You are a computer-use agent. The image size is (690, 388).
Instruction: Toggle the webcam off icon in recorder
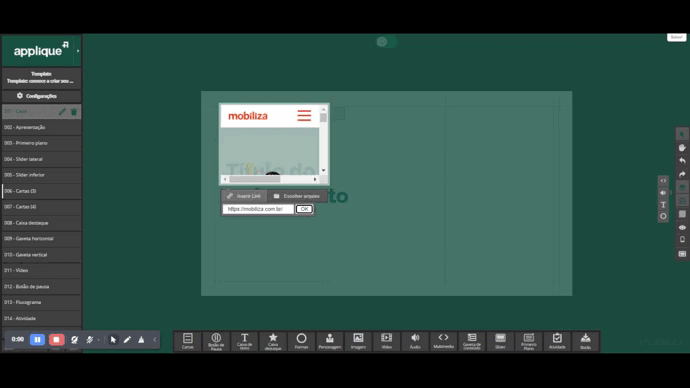(74, 340)
